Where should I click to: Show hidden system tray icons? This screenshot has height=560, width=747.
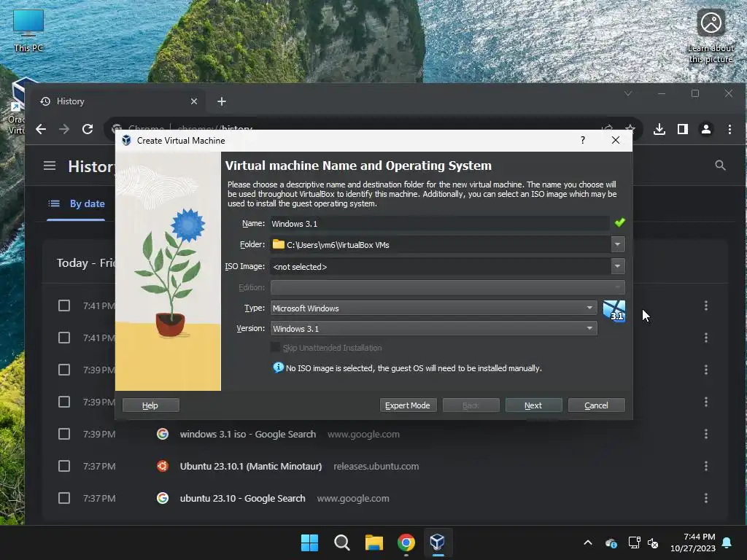(x=588, y=542)
